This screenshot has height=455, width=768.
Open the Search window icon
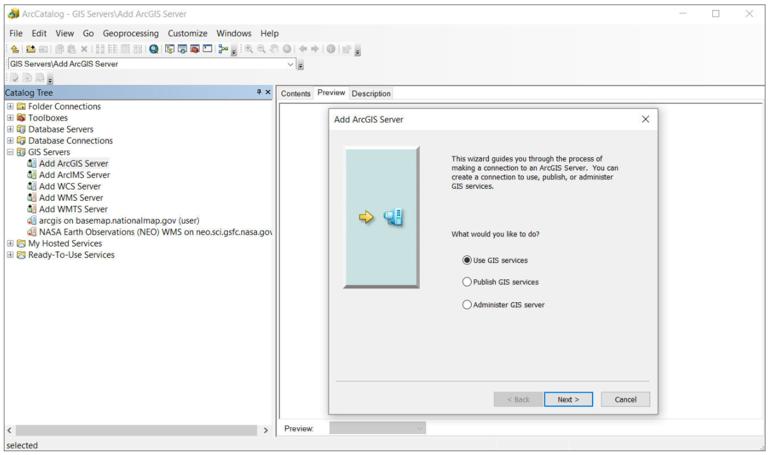click(x=182, y=49)
